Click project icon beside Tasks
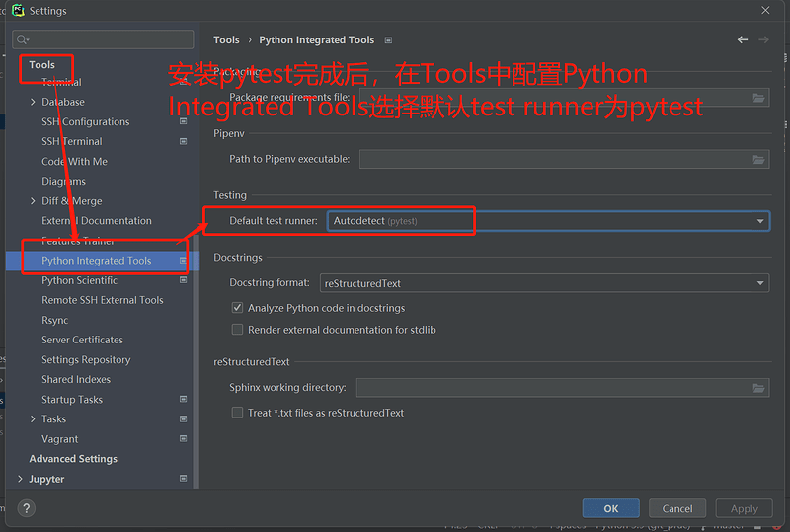 [x=184, y=419]
